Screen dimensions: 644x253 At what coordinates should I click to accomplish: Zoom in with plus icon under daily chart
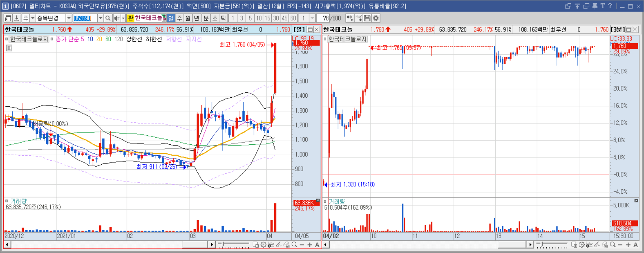point(310,245)
